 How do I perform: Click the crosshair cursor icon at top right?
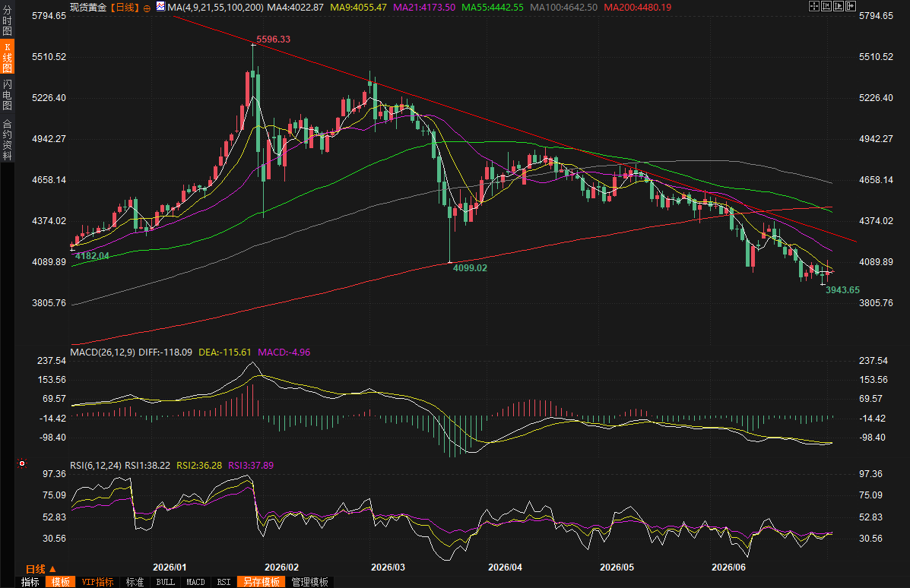(x=814, y=6)
